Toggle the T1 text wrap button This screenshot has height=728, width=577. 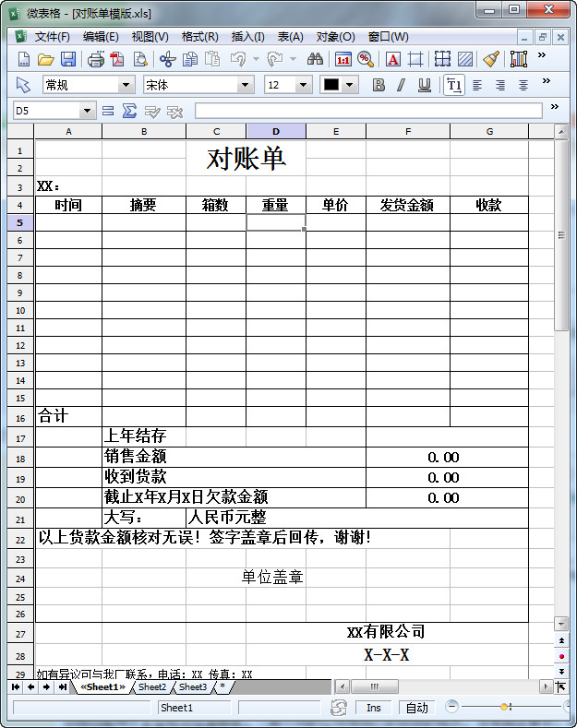454,85
